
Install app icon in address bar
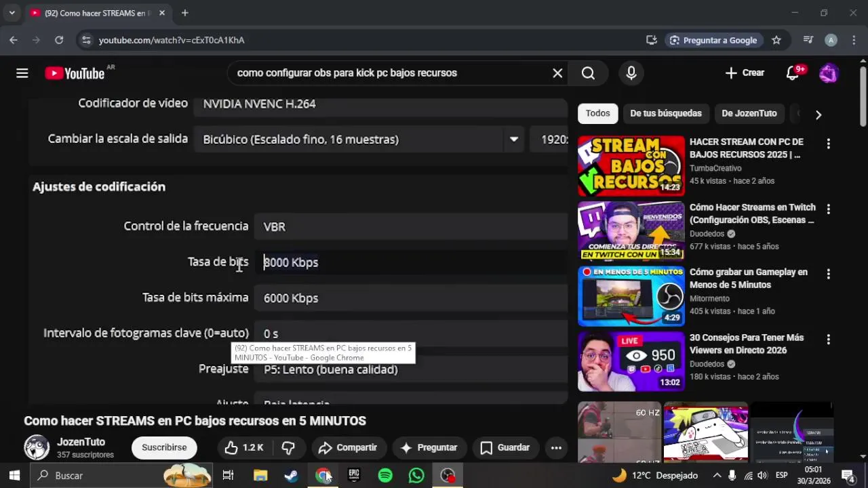click(652, 40)
